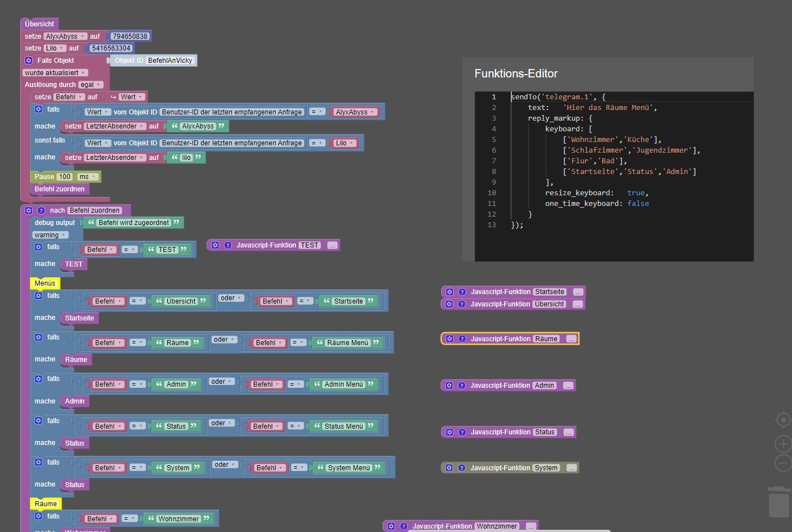Image resolution: width=792 pixels, height=532 pixels.
Task: Open the AlyxAbyss variable dropdown in setze block
Action: click(x=65, y=36)
